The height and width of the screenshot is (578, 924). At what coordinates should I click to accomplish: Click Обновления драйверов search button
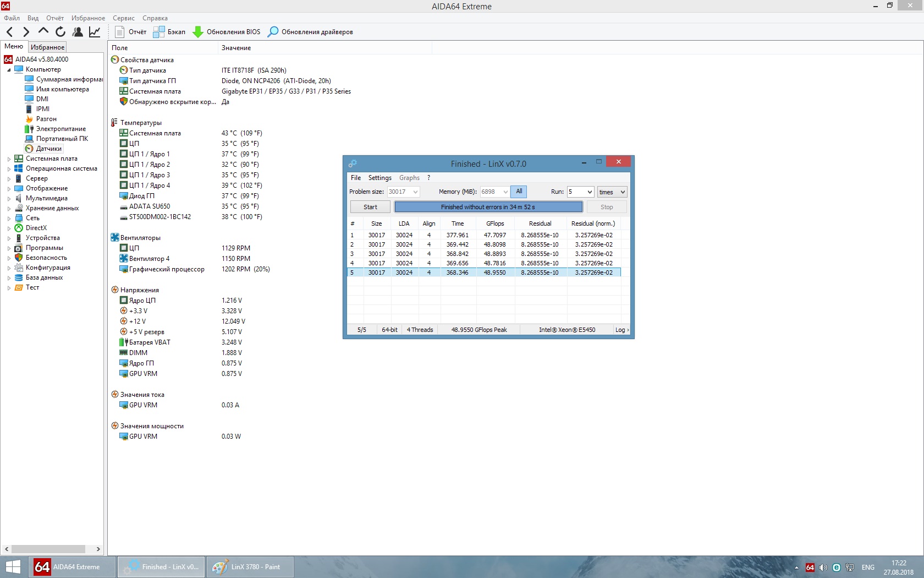(310, 32)
